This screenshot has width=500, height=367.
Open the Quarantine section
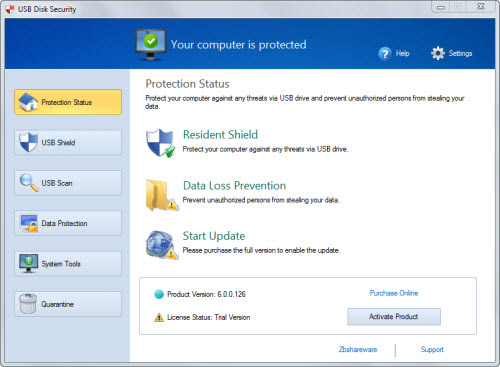click(68, 304)
